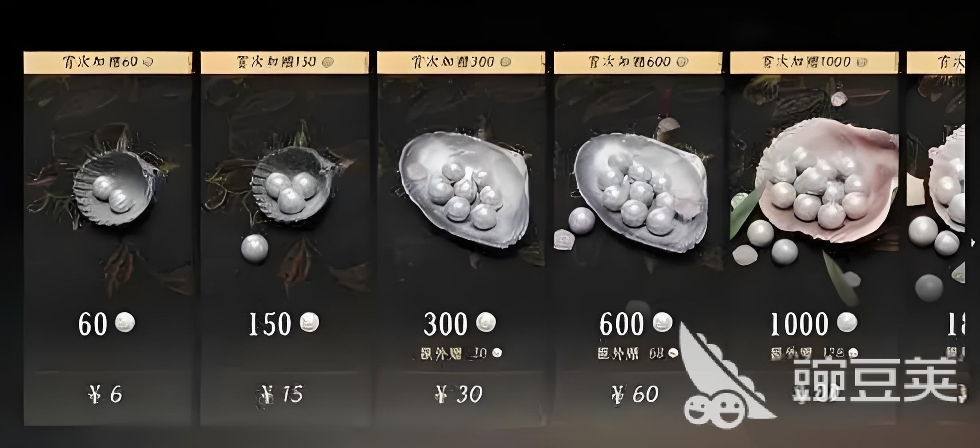Click pearl currency icon beside 300
This screenshot has width=980, height=448.
pos(486,322)
